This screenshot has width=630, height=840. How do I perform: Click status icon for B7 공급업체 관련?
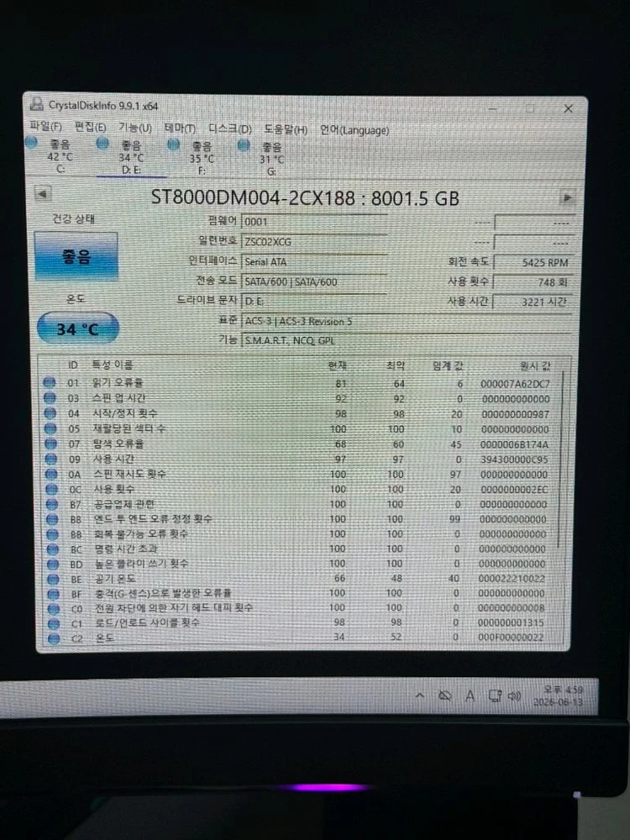[x=52, y=504]
